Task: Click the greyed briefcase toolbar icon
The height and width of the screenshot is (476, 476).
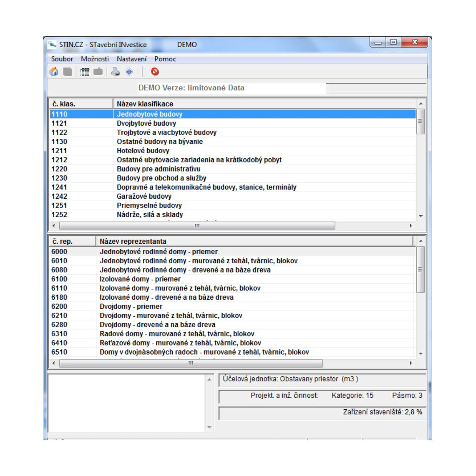Action: (98, 72)
